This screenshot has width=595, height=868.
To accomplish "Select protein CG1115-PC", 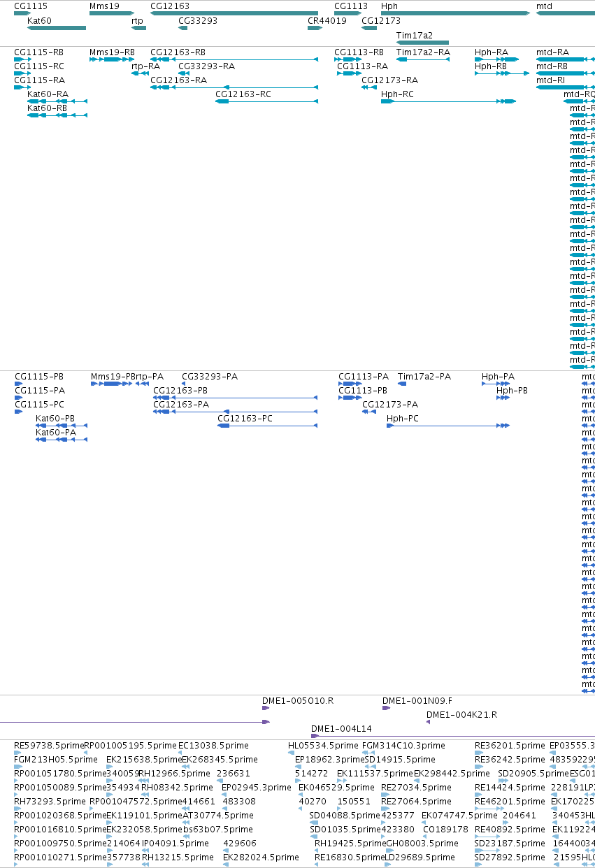I will pos(39,405).
